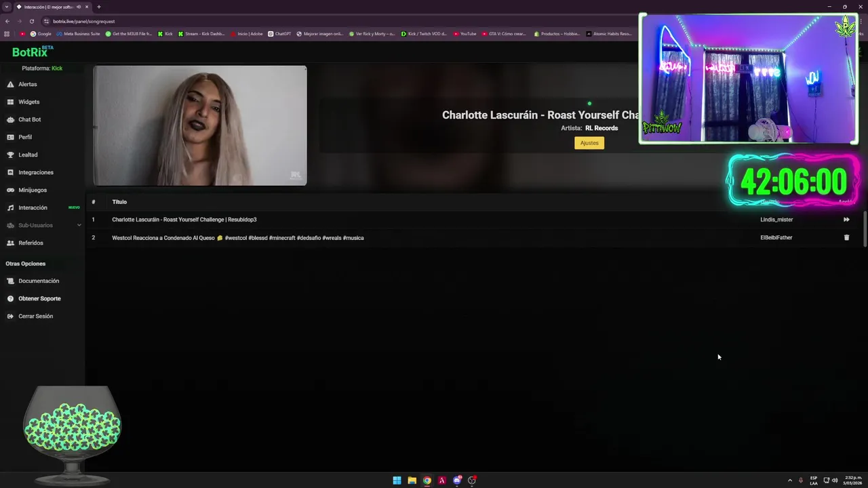
Task: Click requester name ElBeibiFather
Action: click(x=776, y=238)
